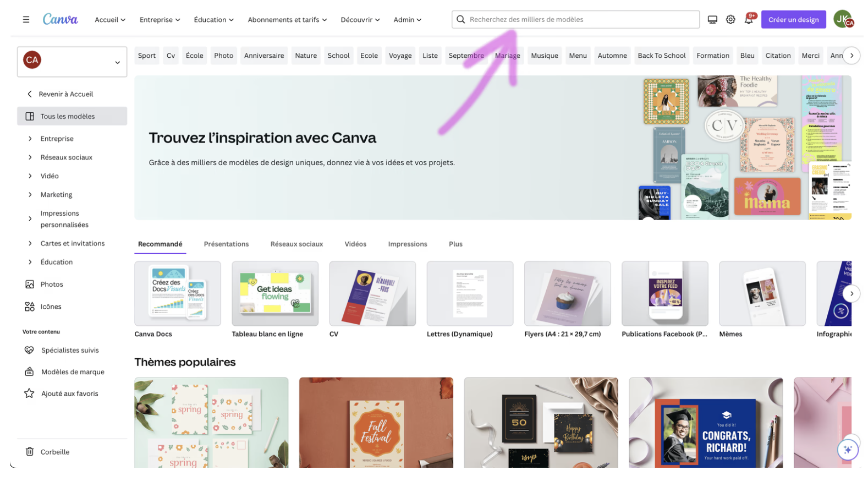868x481 pixels.
Task: Click the back arrow beside Revenir à Accueil
Action: click(30, 94)
